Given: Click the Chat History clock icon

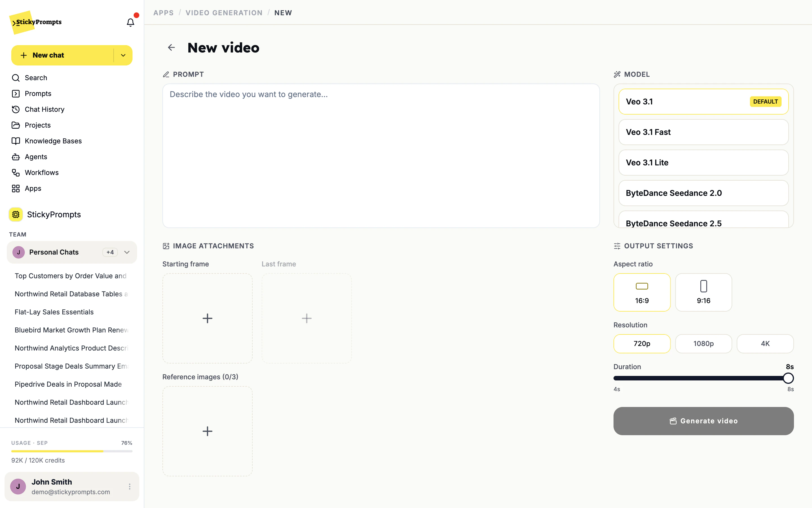Looking at the screenshot, I should (16, 110).
